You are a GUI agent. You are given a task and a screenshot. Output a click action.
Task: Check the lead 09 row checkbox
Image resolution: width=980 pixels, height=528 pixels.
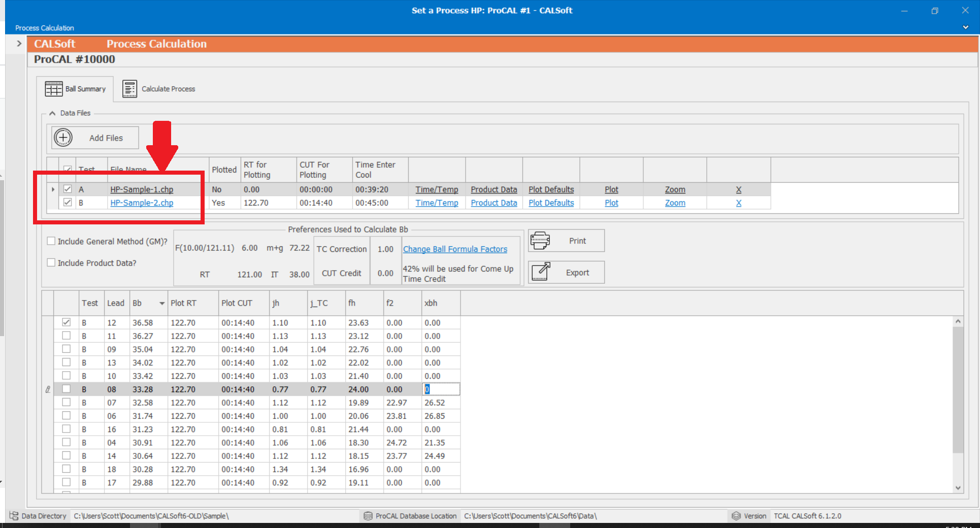pyautogui.click(x=66, y=349)
